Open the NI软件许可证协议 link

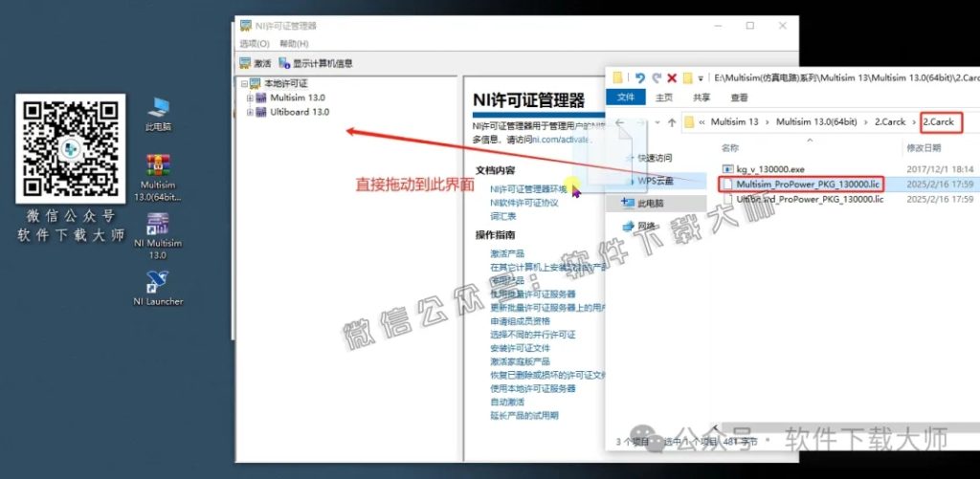(x=523, y=203)
